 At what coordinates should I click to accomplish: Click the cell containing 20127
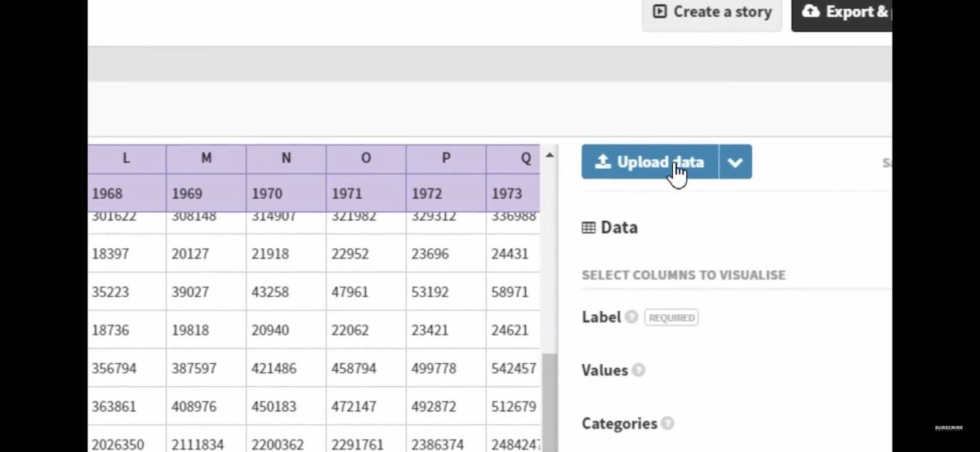[207, 254]
